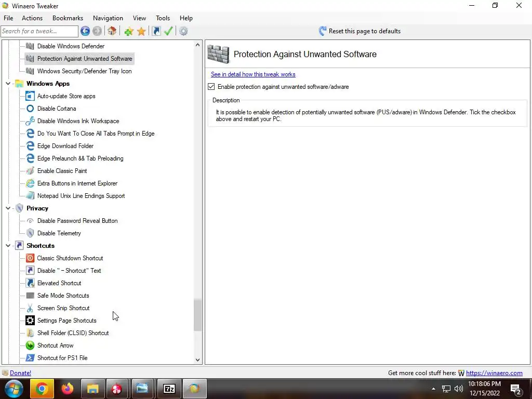Open bookmarks with the gold star icon

tap(141, 31)
